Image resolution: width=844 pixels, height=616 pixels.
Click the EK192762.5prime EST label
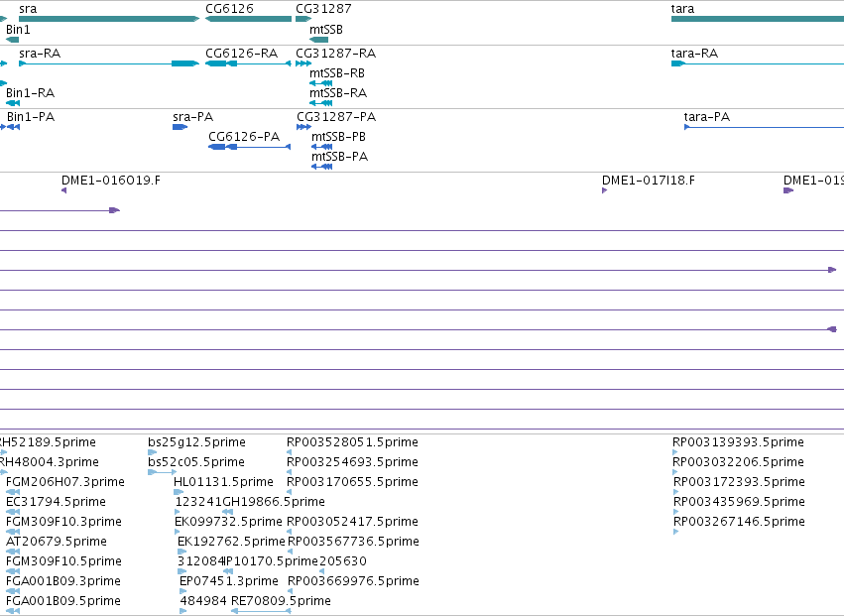pos(231,542)
